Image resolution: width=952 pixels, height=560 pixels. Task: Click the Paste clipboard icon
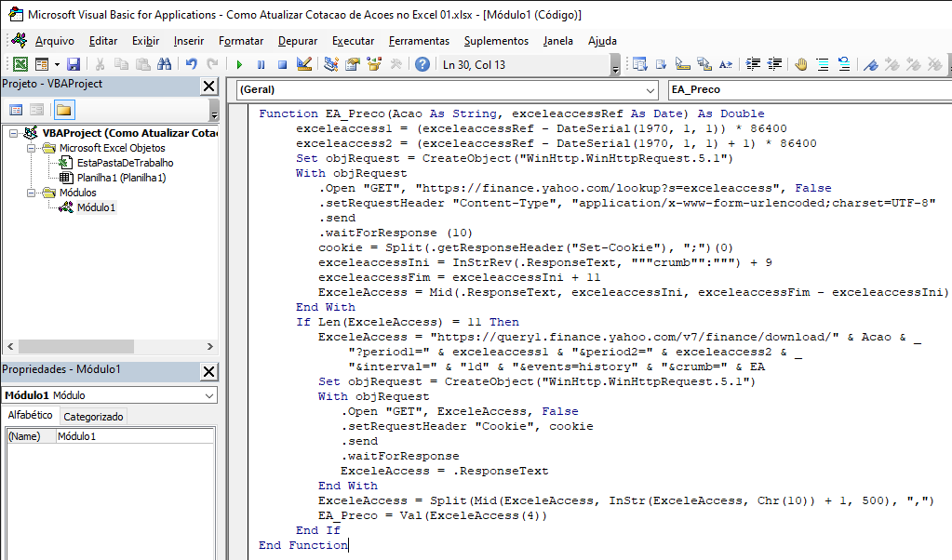point(142,64)
